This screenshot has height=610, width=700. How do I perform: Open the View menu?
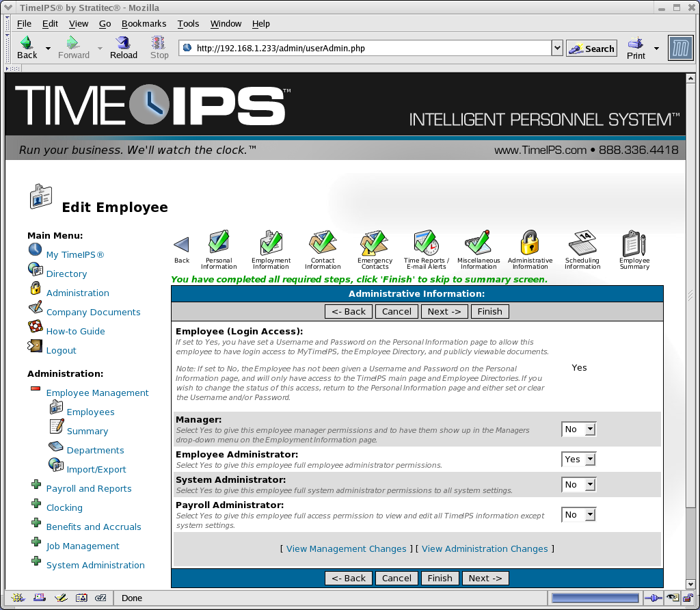click(x=79, y=24)
